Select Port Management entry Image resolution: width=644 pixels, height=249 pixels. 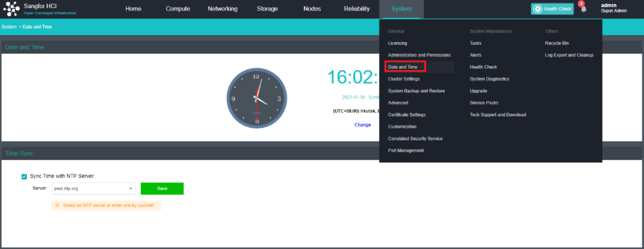coord(406,150)
